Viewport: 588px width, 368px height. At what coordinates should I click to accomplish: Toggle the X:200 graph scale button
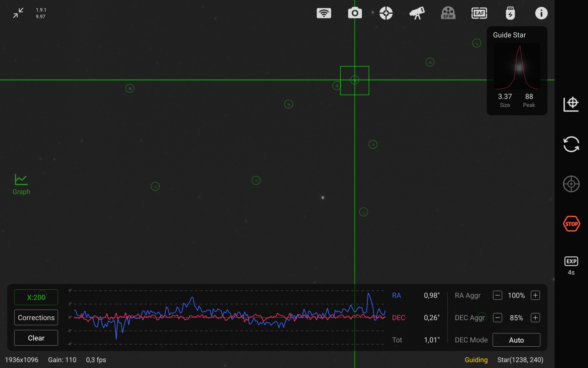pyautogui.click(x=36, y=297)
